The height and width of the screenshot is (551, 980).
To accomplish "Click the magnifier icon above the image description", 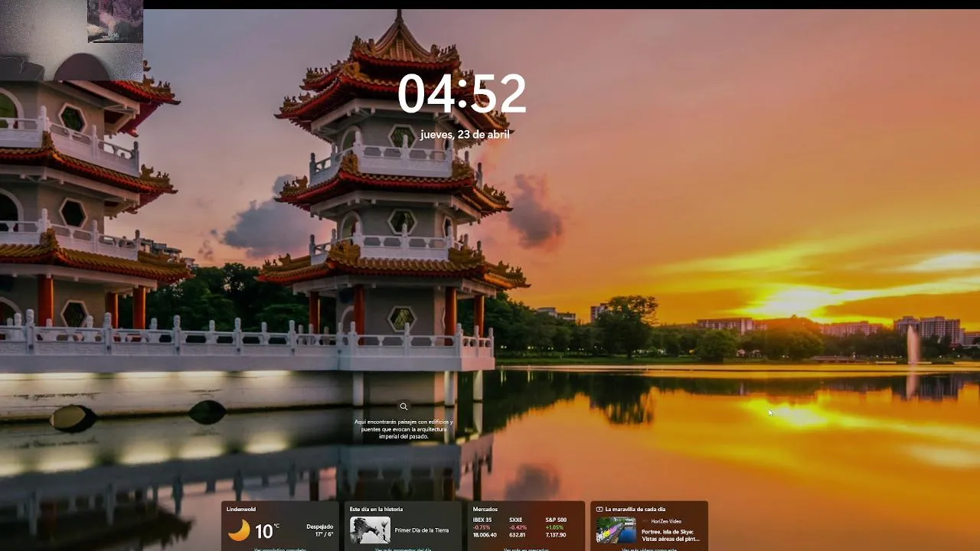I will click(x=403, y=406).
